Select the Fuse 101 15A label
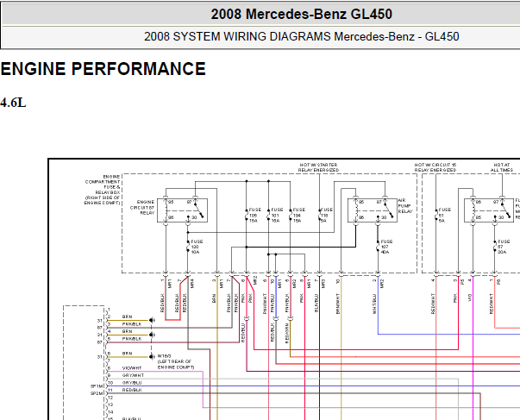This screenshot has height=420, width=520. pos(277,216)
